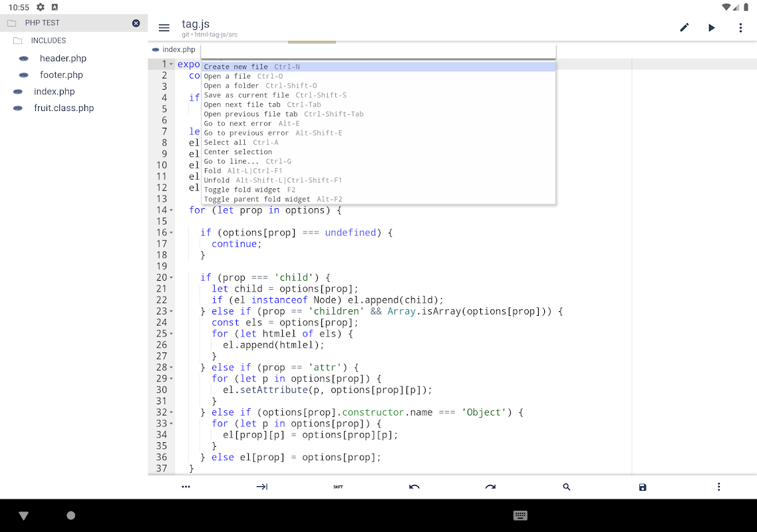
Task: Select the Unfold command
Action: tap(378, 180)
